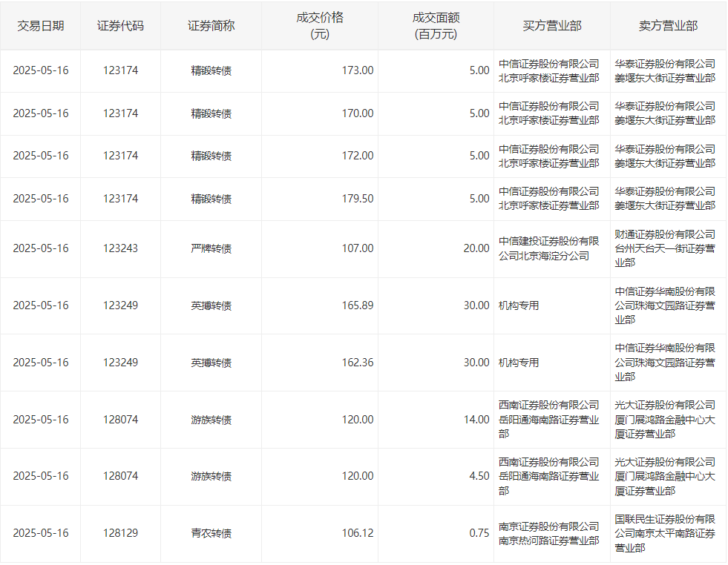The image size is (728, 565).
Task: Click seller 华泰证券姜堰东大街 in 179.50 row
Action: point(665,199)
